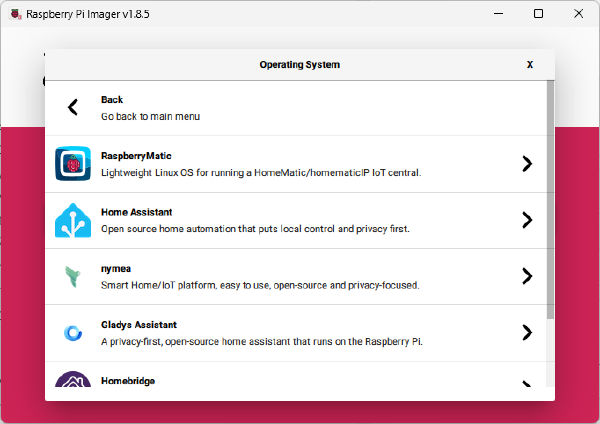600x424 pixels.
Task: Pick the Gladys Assistant title text
Action: coord(141,325)
